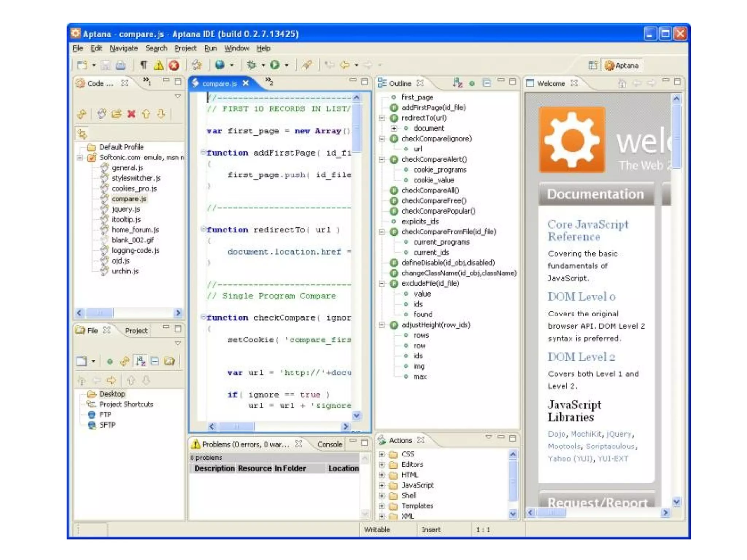The image size is (747, 560).
Task: Open the jQuery library link
Action: pos(618,434)
